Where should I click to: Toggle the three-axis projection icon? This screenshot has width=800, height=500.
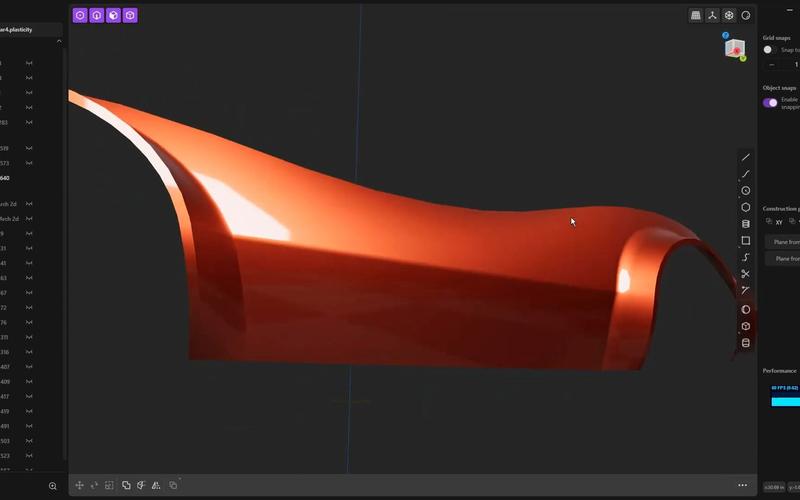(x=712, y=15)
